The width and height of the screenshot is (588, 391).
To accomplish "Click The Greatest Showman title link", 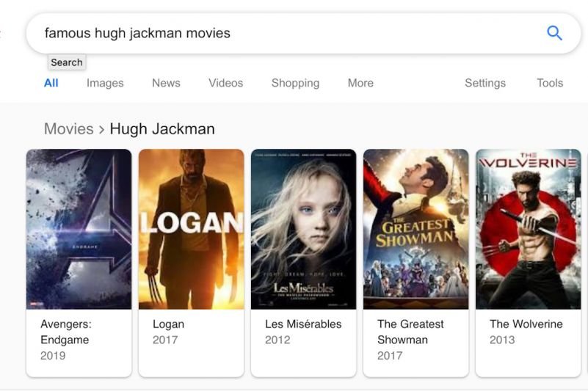I will 410,332.
